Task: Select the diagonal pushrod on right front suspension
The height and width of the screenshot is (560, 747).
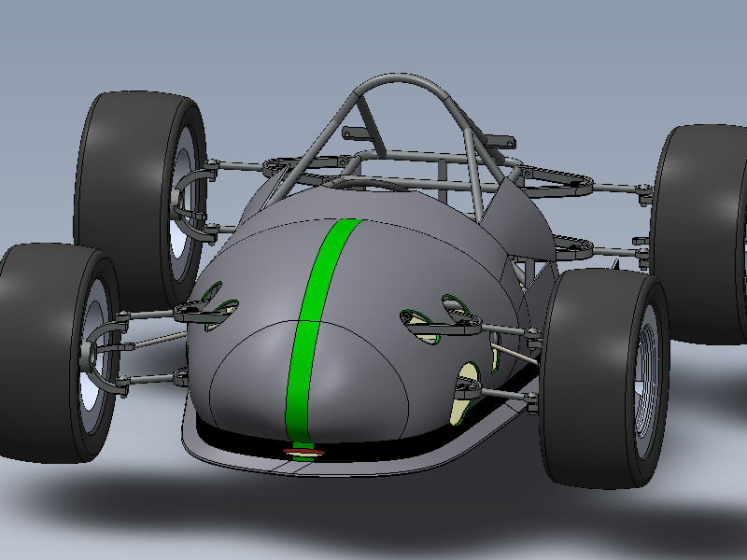Action: 517,353
